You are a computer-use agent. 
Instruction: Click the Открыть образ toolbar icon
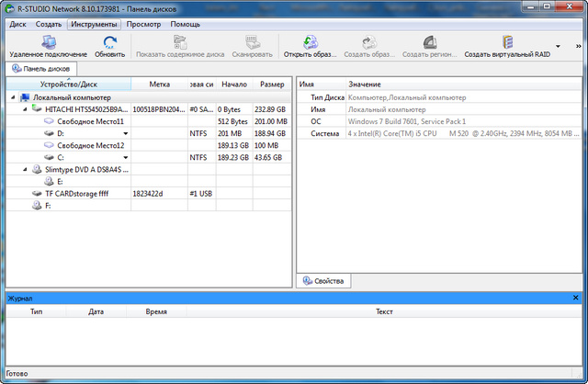pyautogui.click(x=308, y=42)
